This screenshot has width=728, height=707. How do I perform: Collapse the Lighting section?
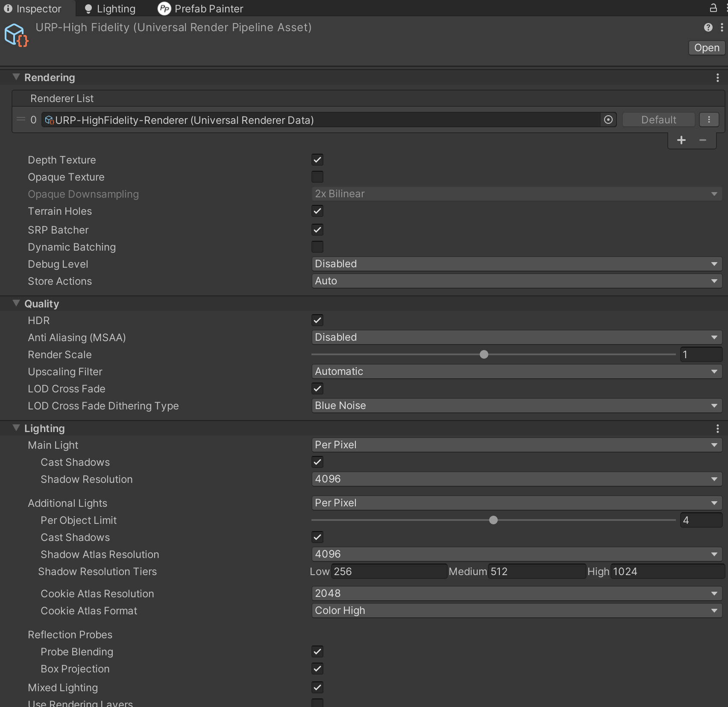[16, 428]
